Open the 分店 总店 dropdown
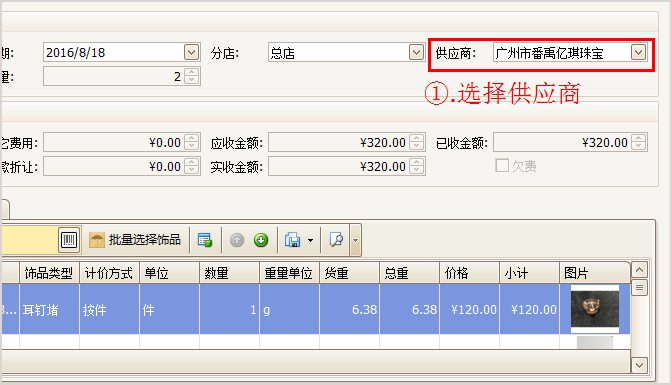The height and width of the screenshot is (385, 672). tap(416, 52)
